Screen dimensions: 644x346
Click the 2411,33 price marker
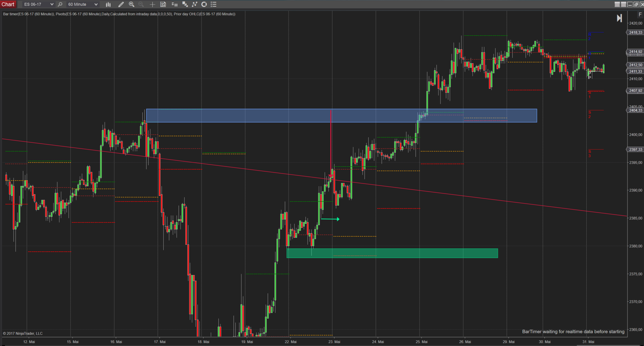(x=636, y=71)
